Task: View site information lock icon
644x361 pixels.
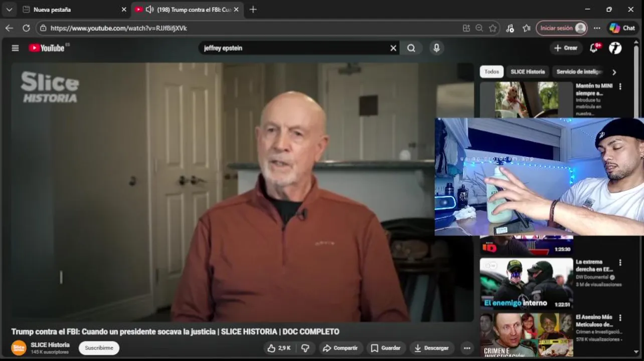Action: (44, 28)
